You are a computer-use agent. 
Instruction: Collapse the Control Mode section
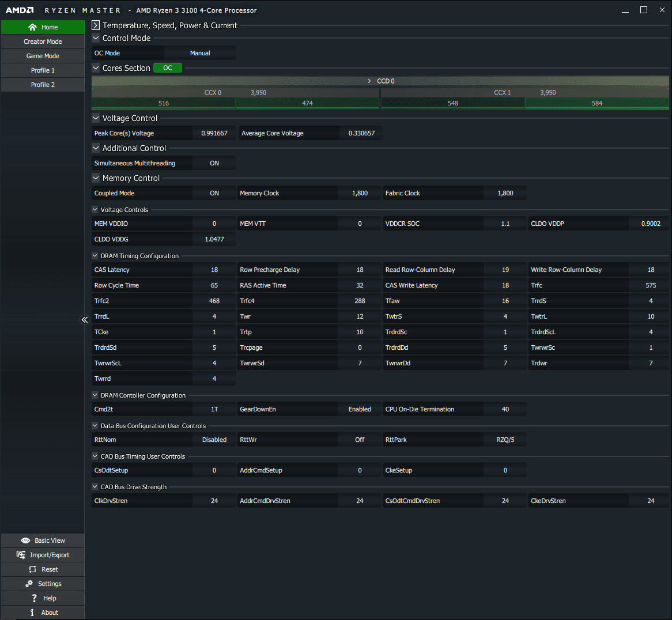tap(96, 37)
